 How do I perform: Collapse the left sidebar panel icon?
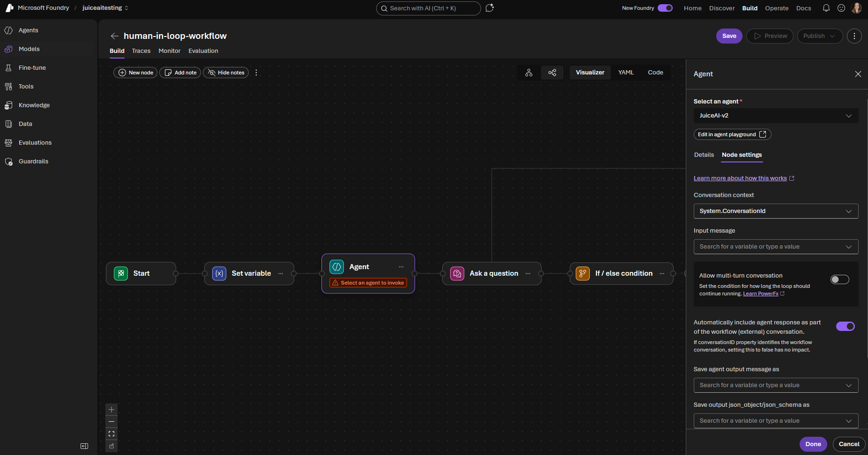pos(84,446)
